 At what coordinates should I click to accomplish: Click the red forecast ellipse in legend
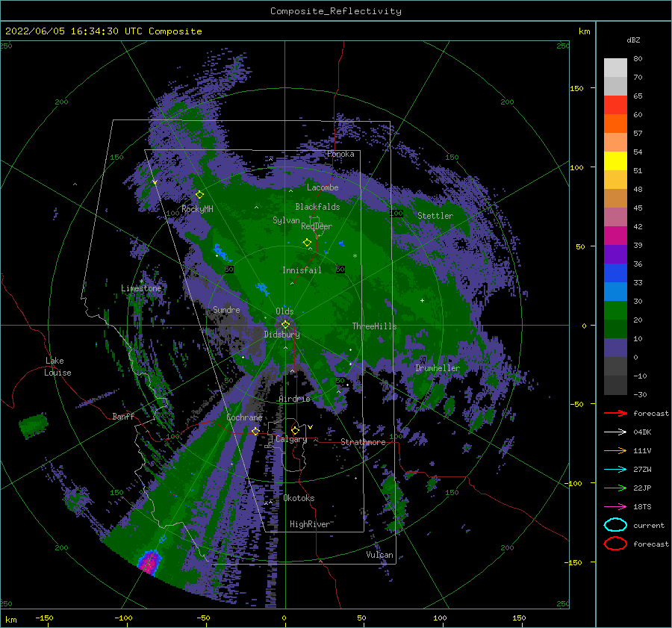(615, 544)
